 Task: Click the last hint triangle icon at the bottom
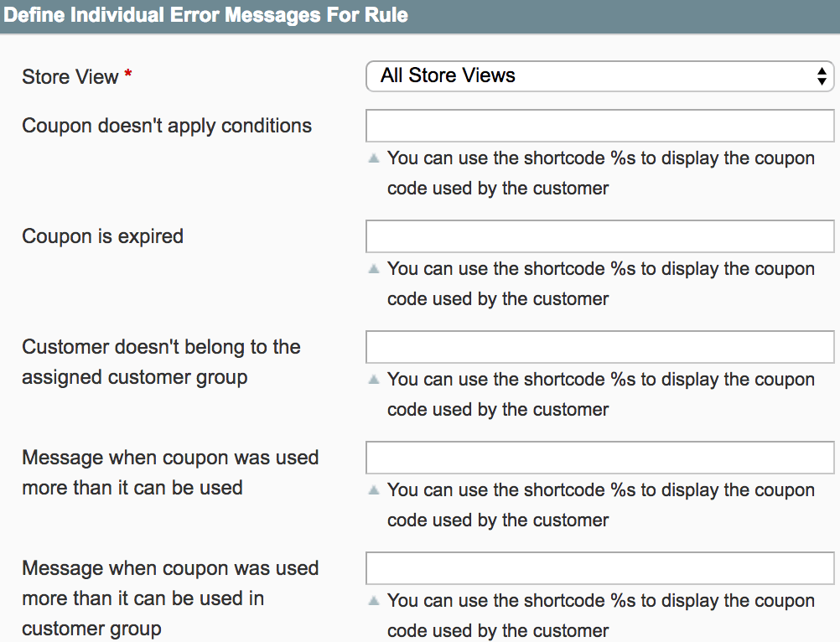tap(374, 601)
